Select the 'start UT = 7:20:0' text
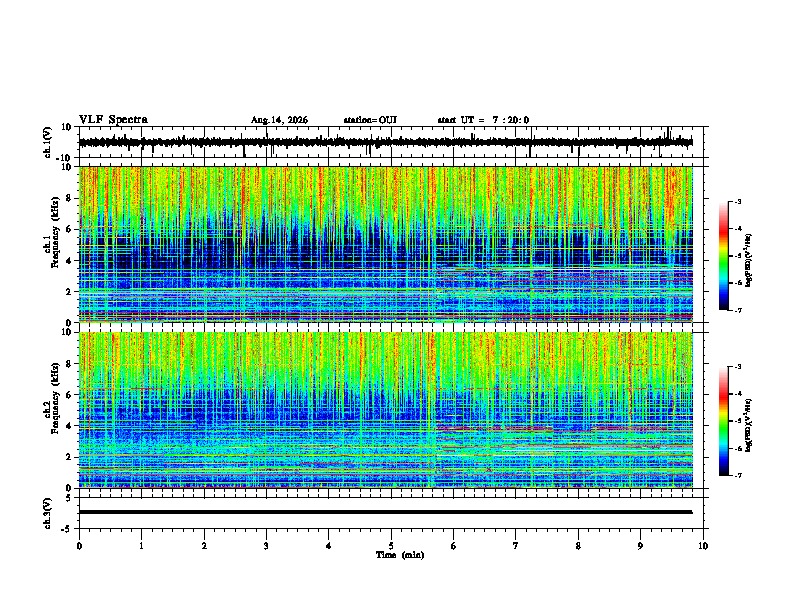Screen dimensions: 792x612 (483, 120)
